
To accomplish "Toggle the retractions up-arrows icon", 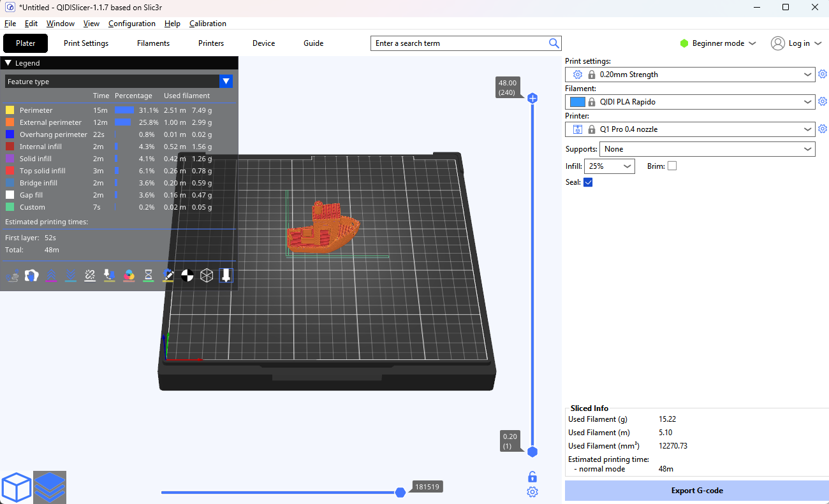I will [x=51, y=275].
